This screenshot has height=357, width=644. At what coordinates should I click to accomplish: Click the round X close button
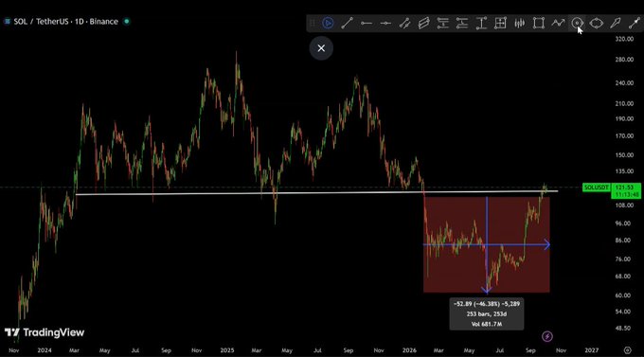(x=321, y=48)
